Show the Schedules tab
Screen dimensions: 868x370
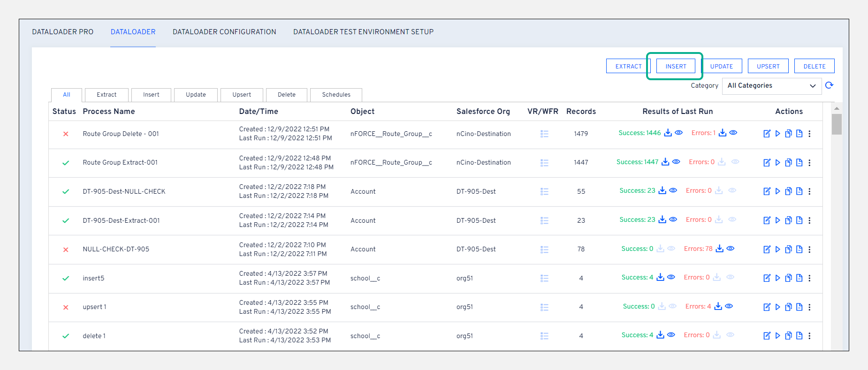[x=336, y=95]
